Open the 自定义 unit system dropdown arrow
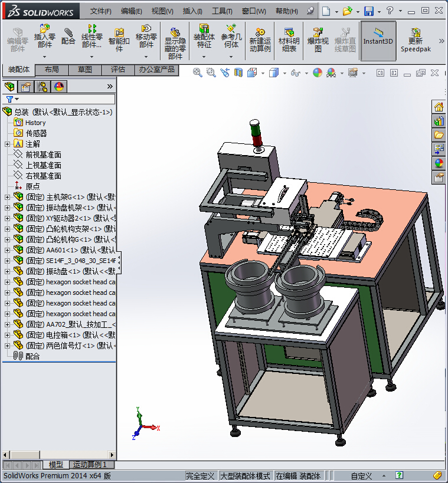This screenshot has height=483, width=448. pyautogui.click(x=384, y=476)
